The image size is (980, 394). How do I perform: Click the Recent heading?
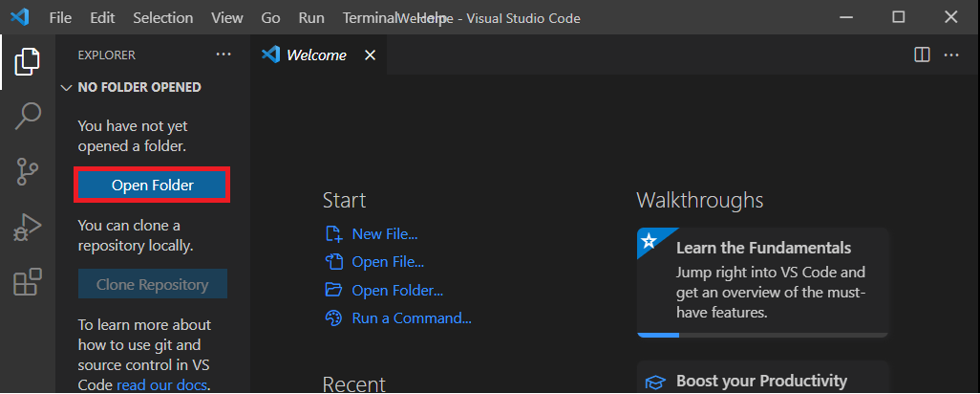(x=353, y=383)
